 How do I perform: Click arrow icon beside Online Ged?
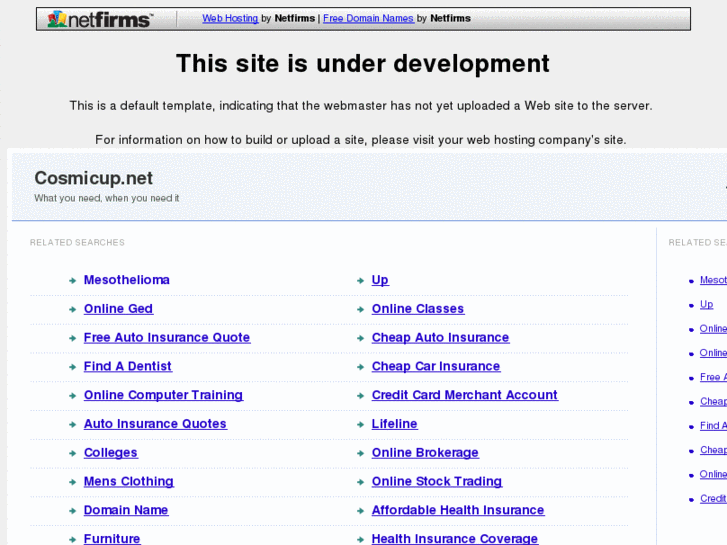coord(72,309)
